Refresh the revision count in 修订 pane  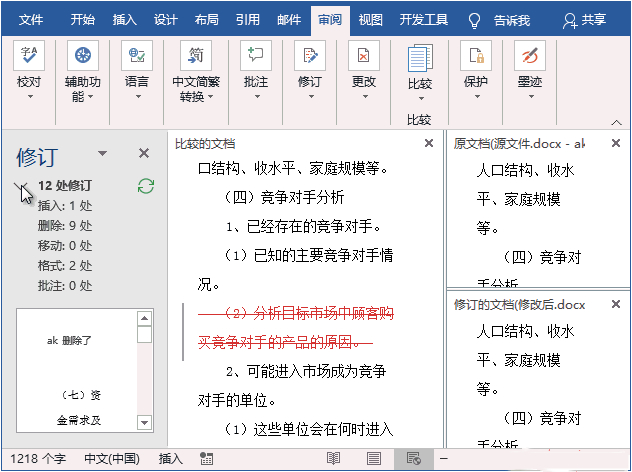pos(146,186)
